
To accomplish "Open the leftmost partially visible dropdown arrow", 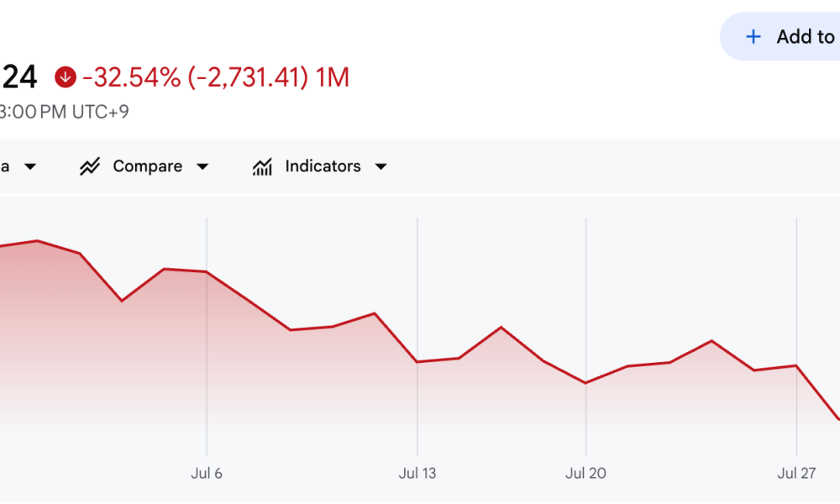I will [x=30, y=166].
